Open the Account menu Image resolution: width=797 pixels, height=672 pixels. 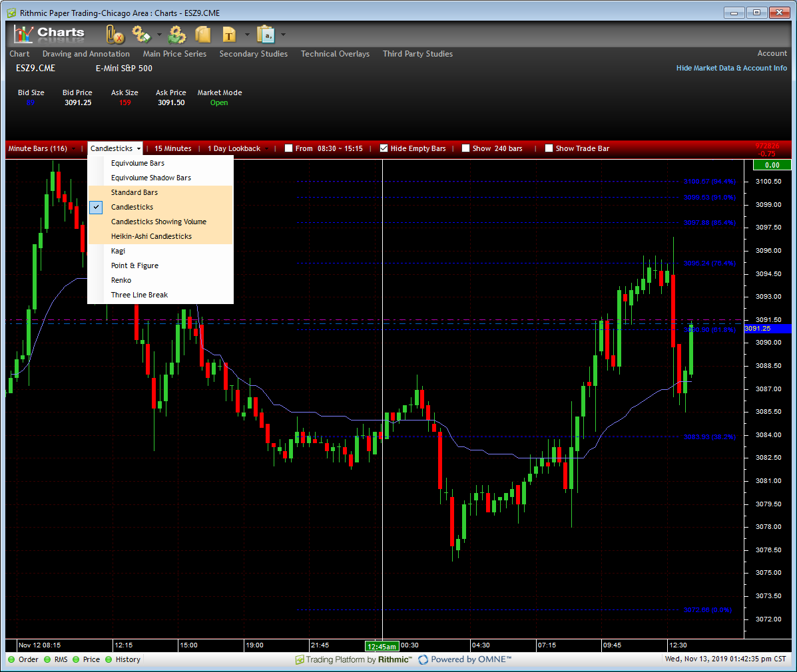click(x=772, y=53)
